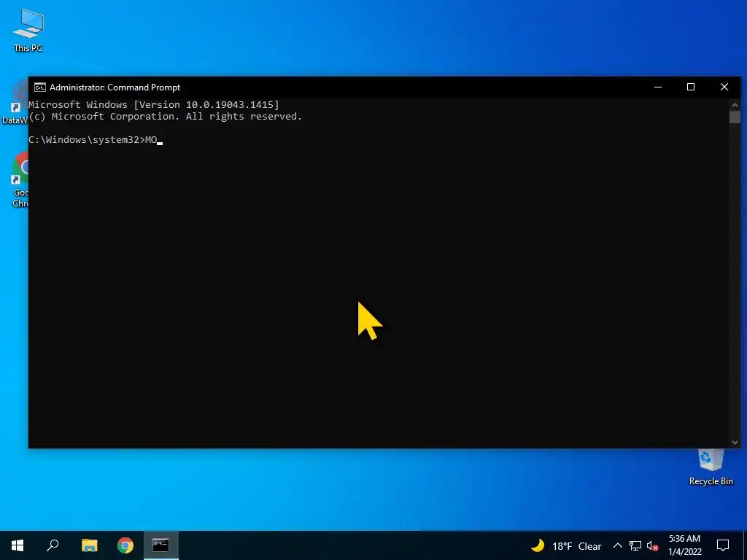747x560 pixels.
Task: Click 'Administrator: Command Prompt' title text
Action: 115,87
